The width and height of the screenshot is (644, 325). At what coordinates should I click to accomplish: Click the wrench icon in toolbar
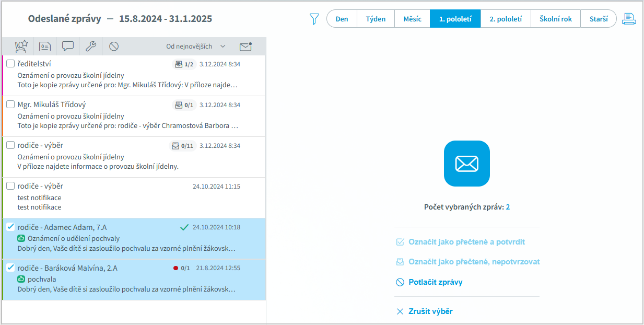pyautogui.click(x=91, y=47)
